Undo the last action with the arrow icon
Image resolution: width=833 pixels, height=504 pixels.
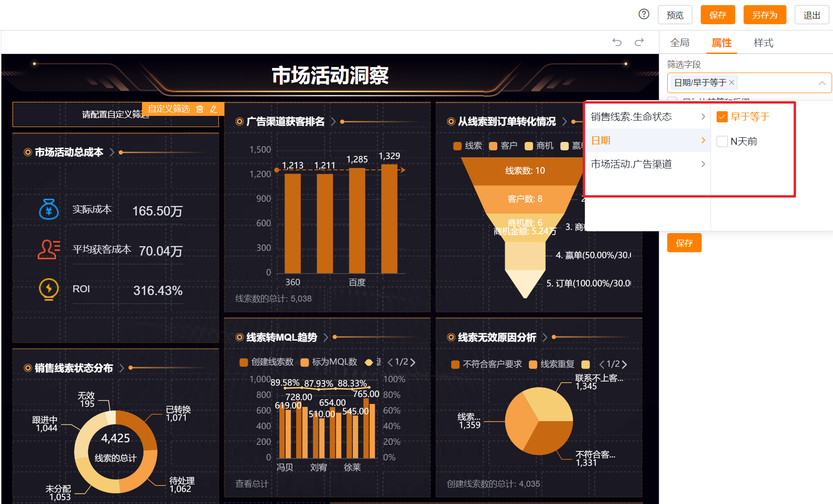tap(617, 42)
